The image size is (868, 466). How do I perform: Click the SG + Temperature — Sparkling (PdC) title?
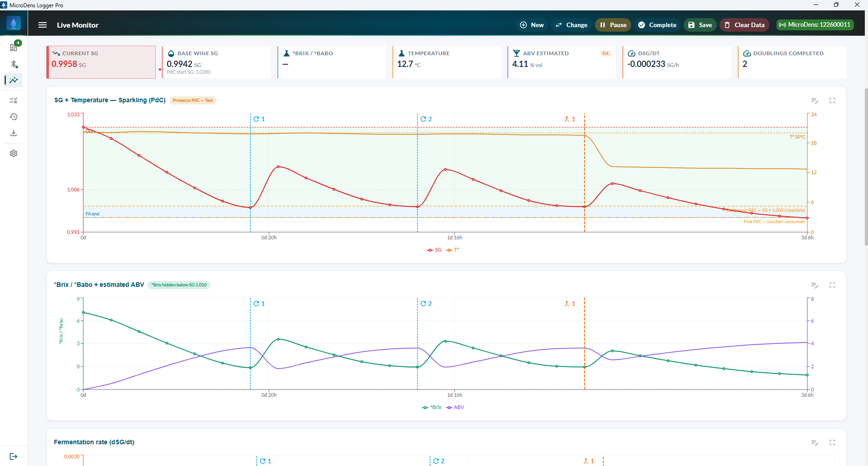(x=110, y=100)
